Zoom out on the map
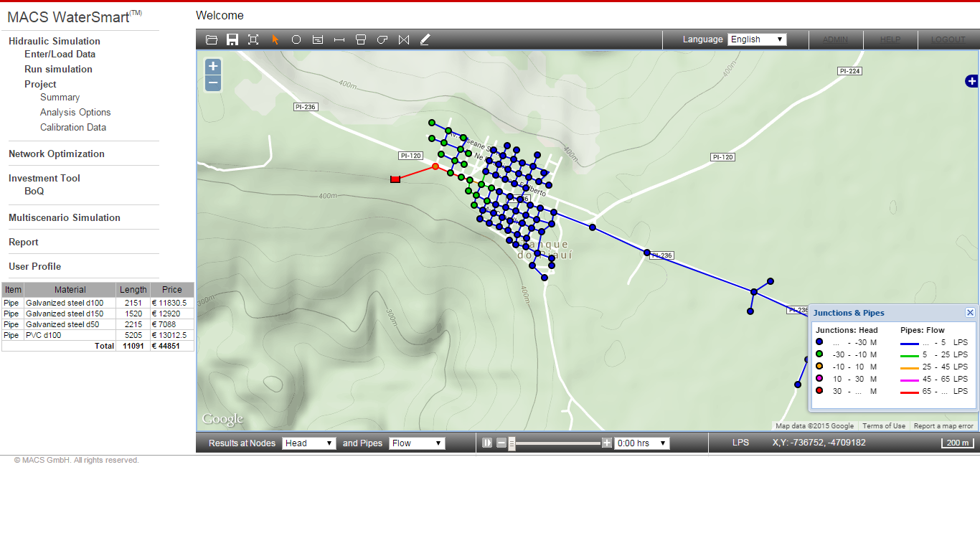 (213, 83)
